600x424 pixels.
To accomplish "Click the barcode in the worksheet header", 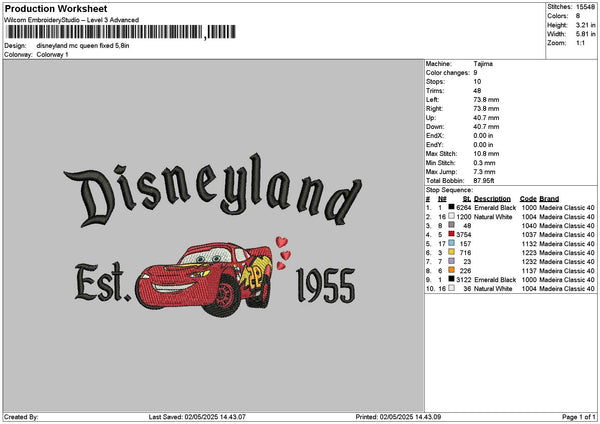I will (x=121, y=32).
